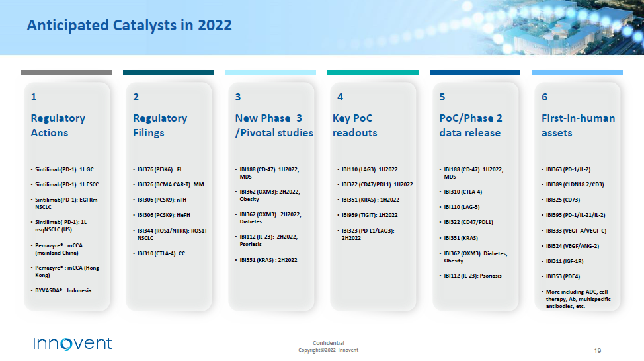
Task: Select 'IBI395 (PD-1/IL-21/IL-2)' item
Action: pyautogui.click(x=575, y=215)
